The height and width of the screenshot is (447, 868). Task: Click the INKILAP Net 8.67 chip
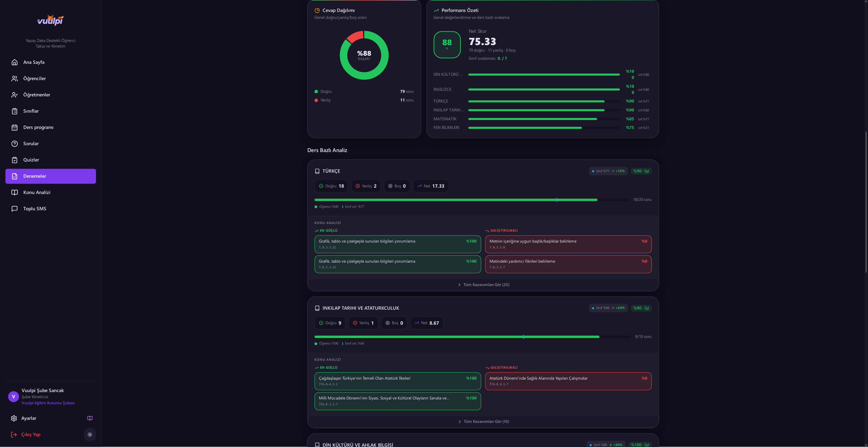(x=426, y=323)
